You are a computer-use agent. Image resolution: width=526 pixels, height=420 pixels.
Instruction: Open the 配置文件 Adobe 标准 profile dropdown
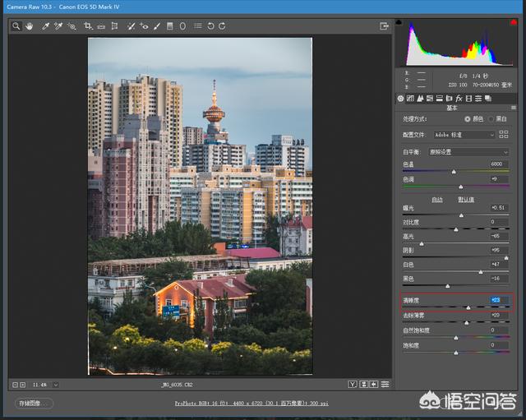coord(464,135)
